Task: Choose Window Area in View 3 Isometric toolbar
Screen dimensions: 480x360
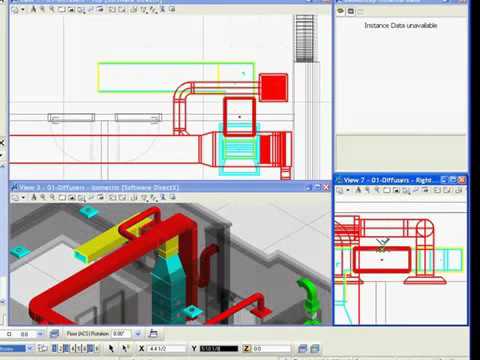Action: [x=62, y=198]
